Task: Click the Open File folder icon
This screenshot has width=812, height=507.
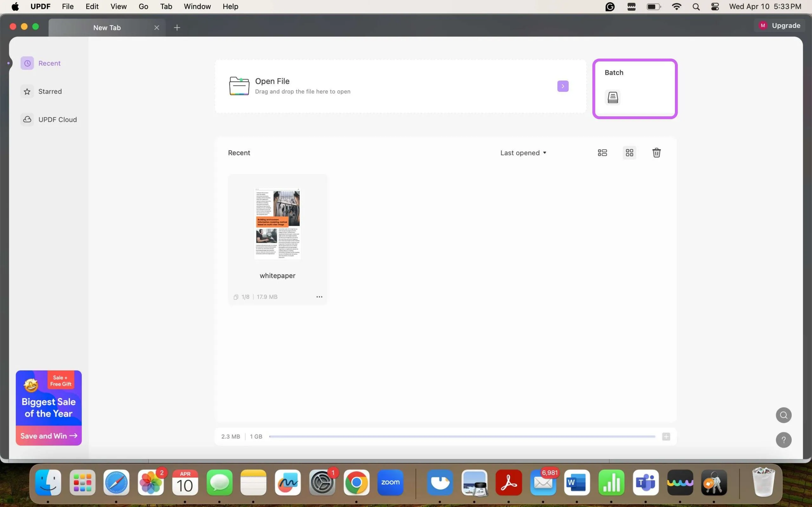Action: pos(239,86)
